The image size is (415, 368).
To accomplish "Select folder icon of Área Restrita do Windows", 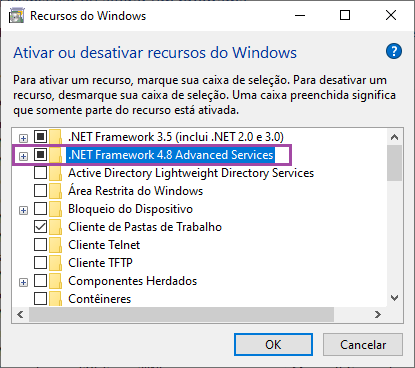I will (56, 191).
